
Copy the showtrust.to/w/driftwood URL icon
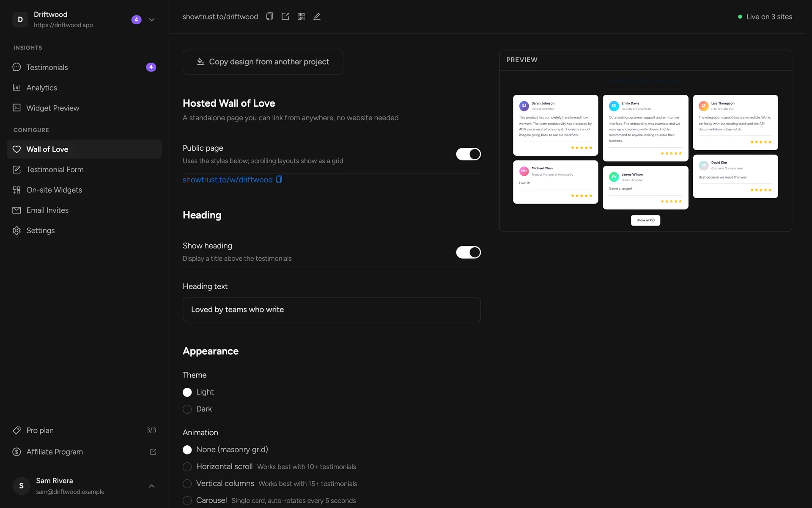tap(279, 179)
